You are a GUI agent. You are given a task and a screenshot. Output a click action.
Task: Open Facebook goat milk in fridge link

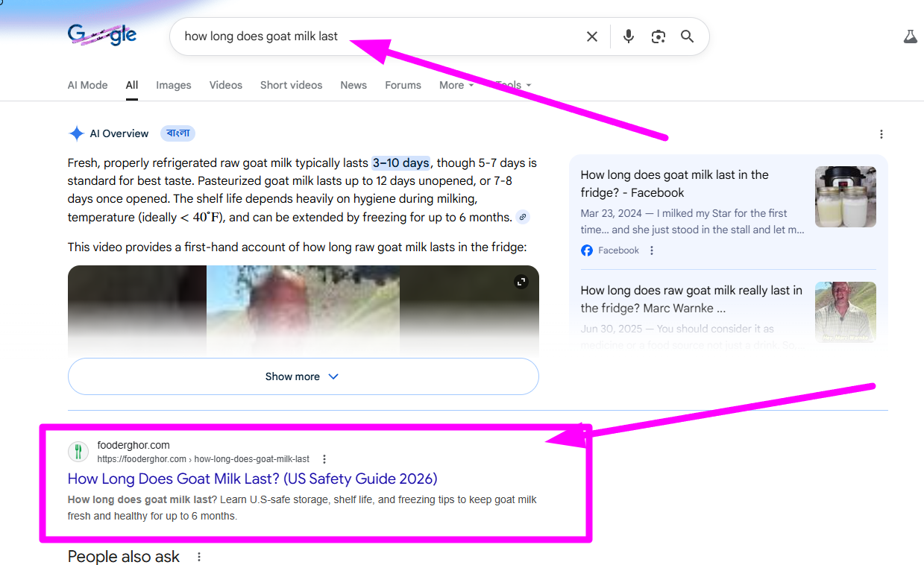click(673, 183)
